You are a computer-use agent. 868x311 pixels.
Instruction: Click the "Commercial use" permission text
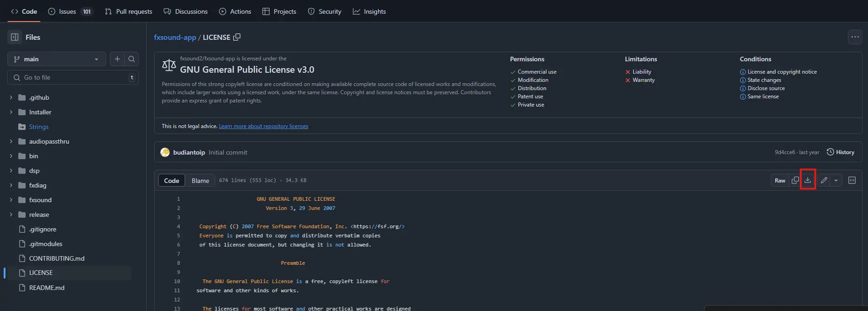pos(537,72)
